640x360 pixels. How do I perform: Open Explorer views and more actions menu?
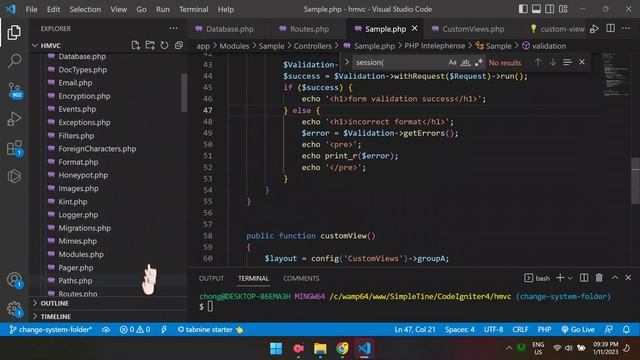pos(173,28)
